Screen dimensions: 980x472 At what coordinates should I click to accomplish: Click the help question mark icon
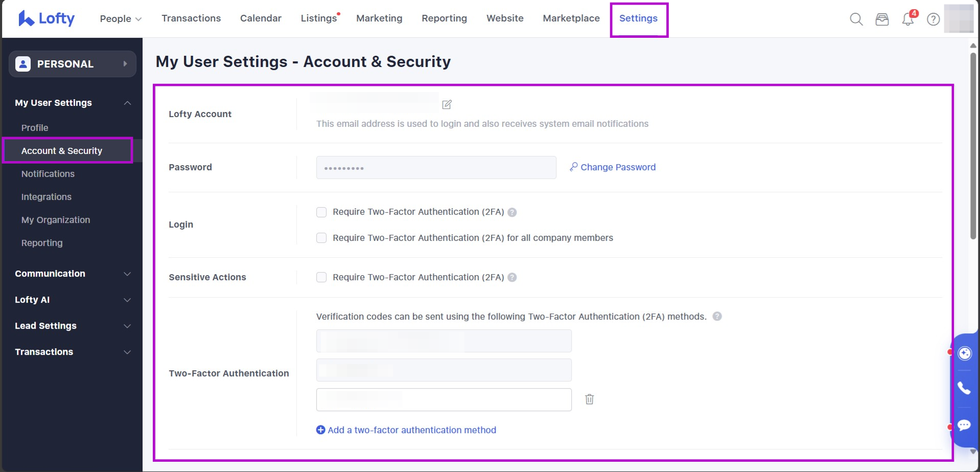pos(933,19)
